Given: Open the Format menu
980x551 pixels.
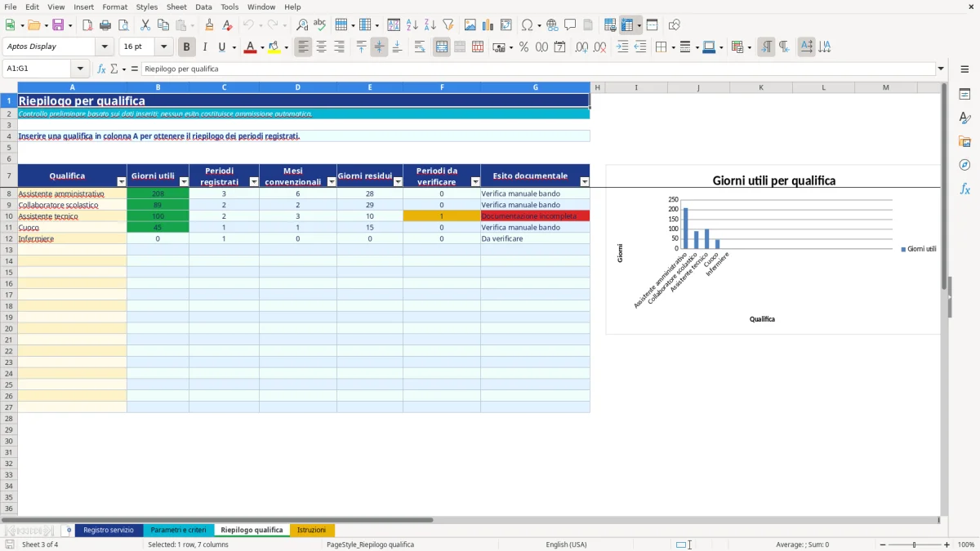Looking at the screenshot, I should (114, 7).
